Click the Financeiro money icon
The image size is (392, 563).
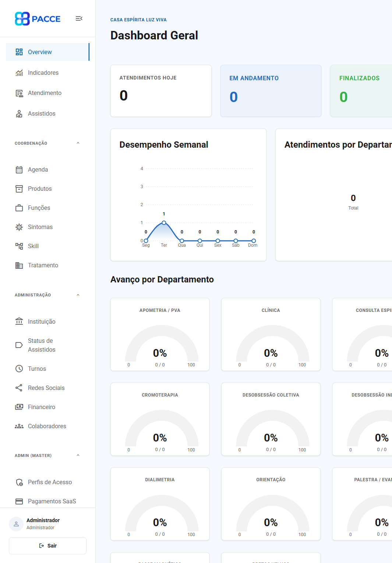(19, 407)
